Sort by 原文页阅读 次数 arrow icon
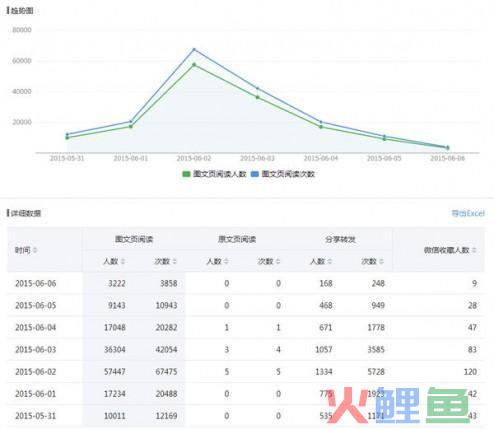Image resolution: width=494 pixels, height=429 pixels. pos(278,261)
